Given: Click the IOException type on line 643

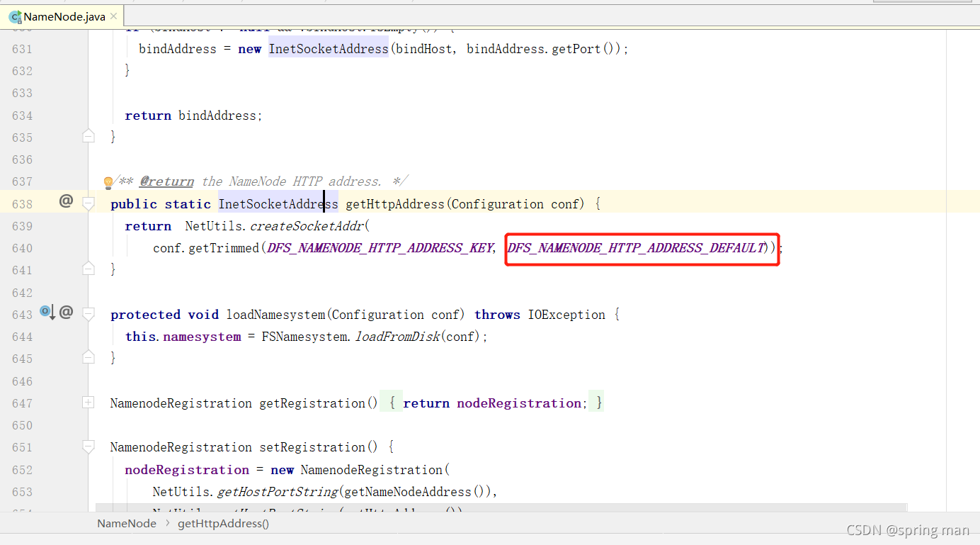Looking at the screenshot, I should [566, 315].
